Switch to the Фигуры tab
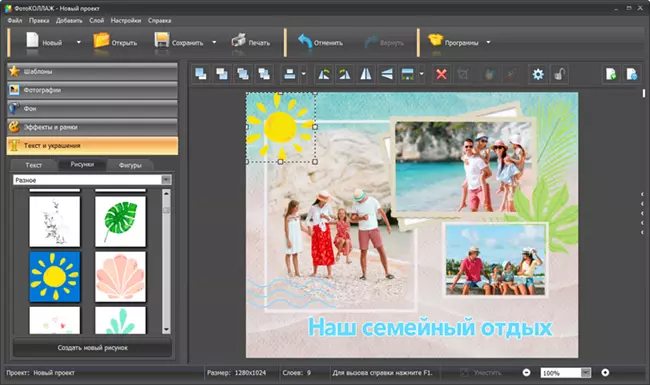Screen dimensions: 650x385 pos(130,165)
